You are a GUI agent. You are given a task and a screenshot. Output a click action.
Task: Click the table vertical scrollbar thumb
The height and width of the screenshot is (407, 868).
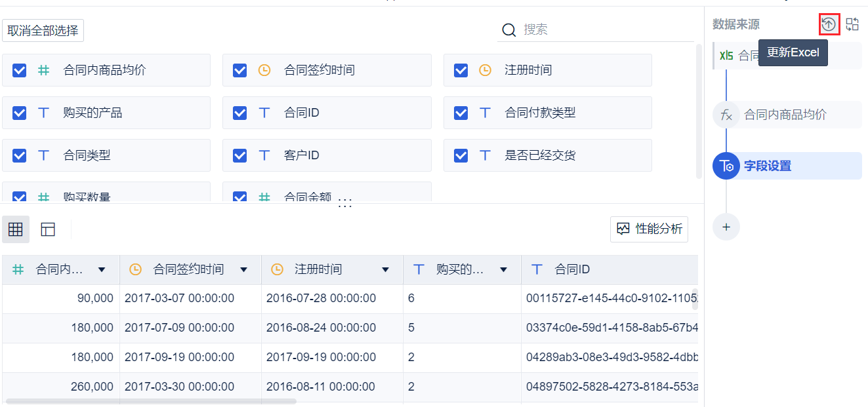coord(695,298)
